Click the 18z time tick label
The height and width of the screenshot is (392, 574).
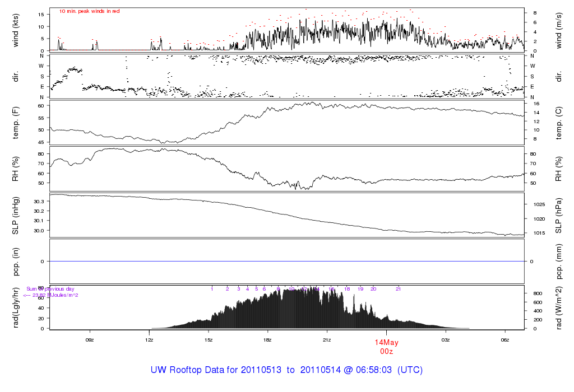[x=267, y=340]
